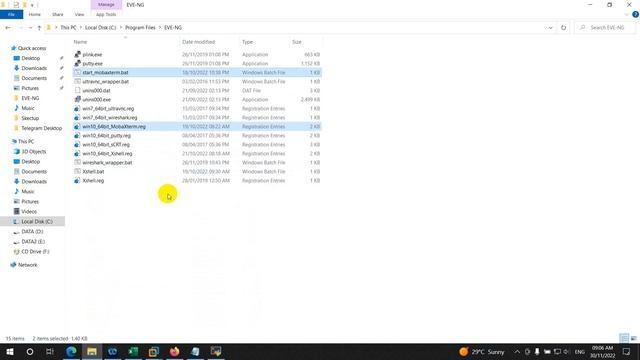The image size is (640, 360).
Task: Open the Help icon in ribbon
Action: (x=635, y=14)
